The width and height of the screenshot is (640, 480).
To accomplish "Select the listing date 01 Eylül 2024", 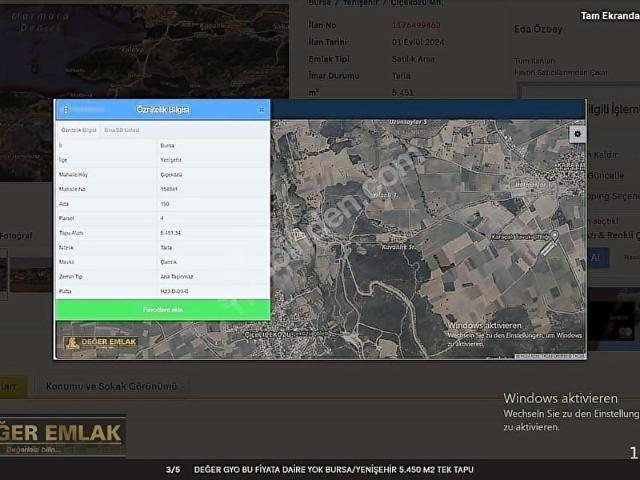I will click(418, 42).
